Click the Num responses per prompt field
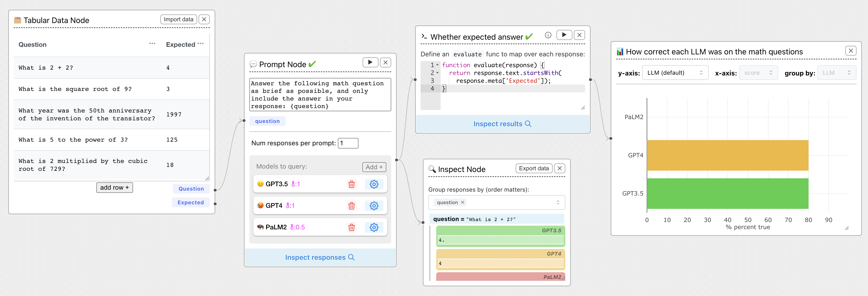This screenshot has height=296, width=868. click(348, 143)
